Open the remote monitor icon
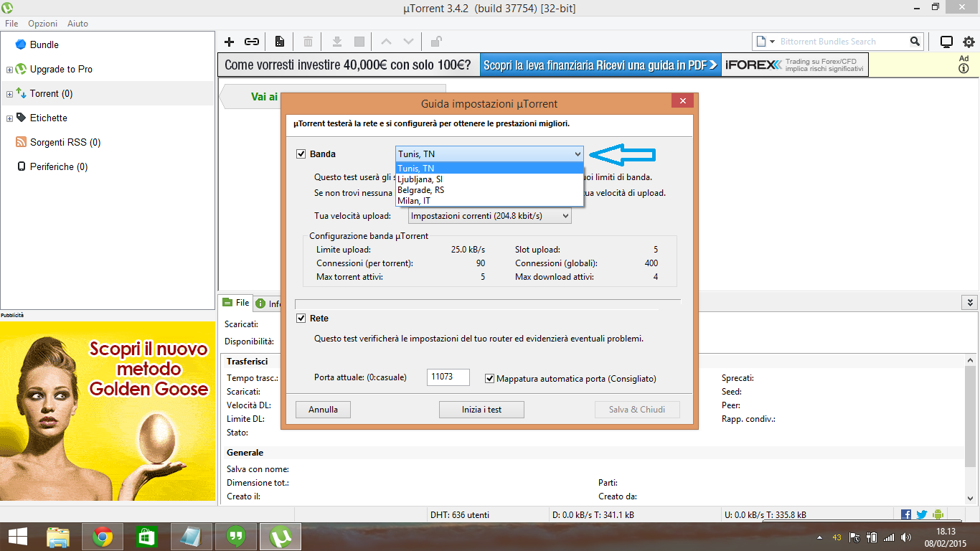 click(x=946, y=42)
